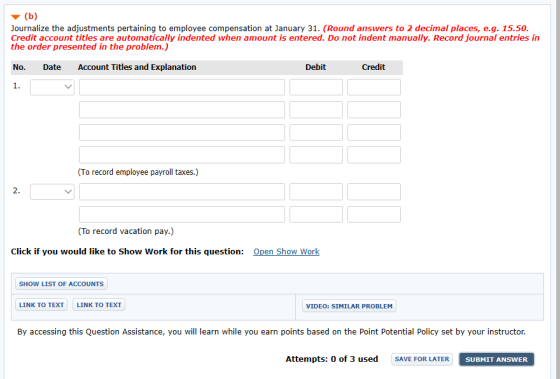
Task: Click last Credit field above vacation pay note
Action: [x=374, y=215]
